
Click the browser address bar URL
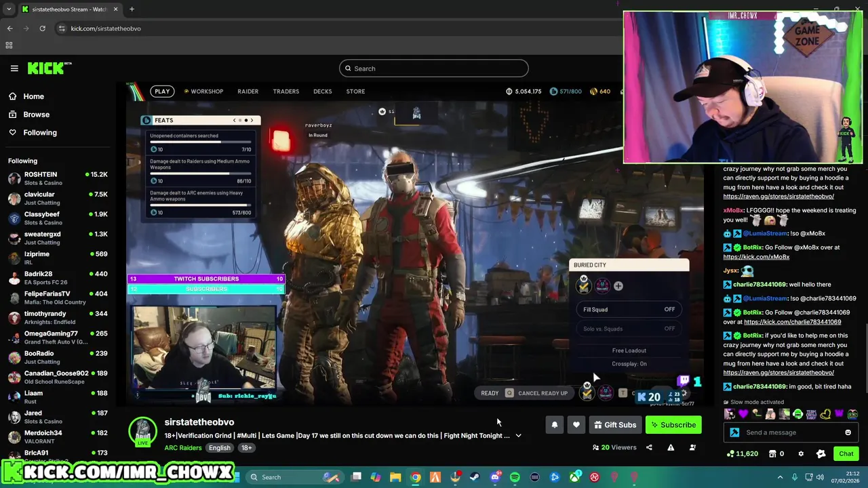pyautogui.click(x=106, y=28)
